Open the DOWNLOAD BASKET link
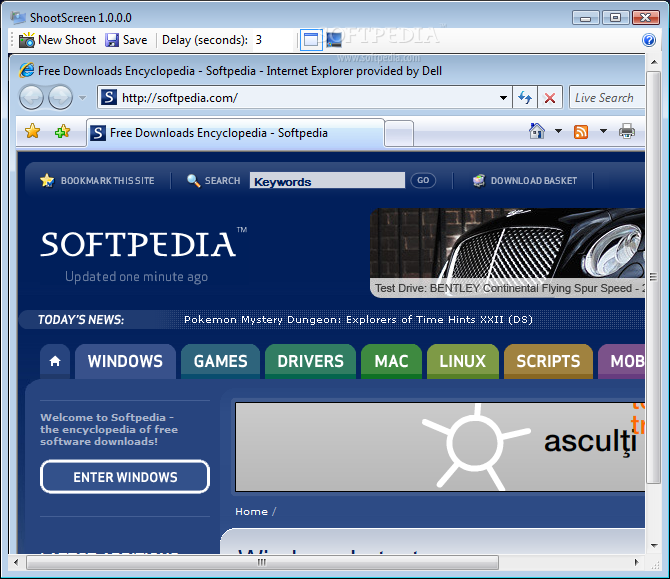Screen dimensions: 670x579 pos(534,181)
